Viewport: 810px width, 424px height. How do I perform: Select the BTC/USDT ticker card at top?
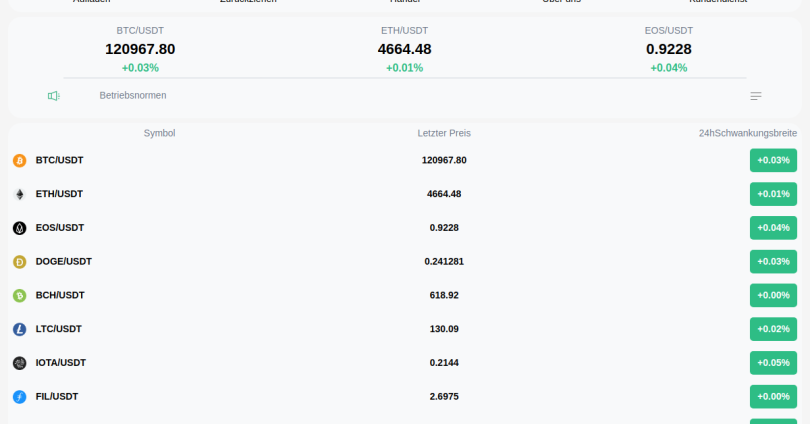(140, 49)
